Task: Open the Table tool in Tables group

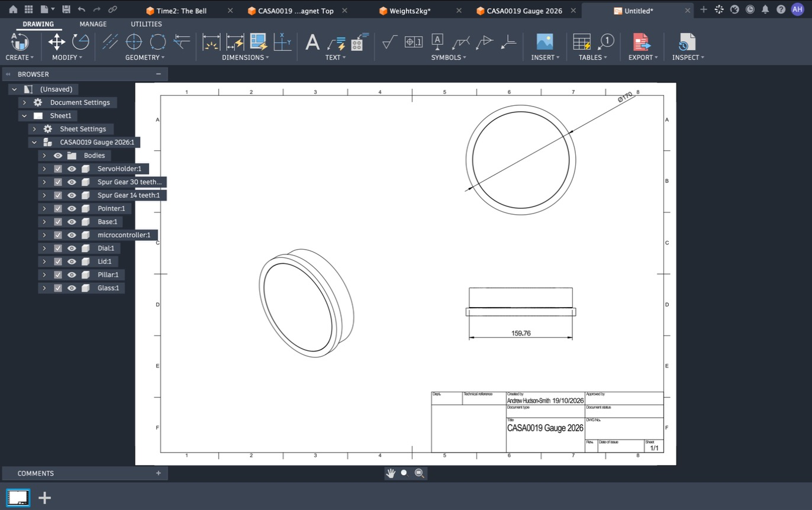Action: [582, 42]
